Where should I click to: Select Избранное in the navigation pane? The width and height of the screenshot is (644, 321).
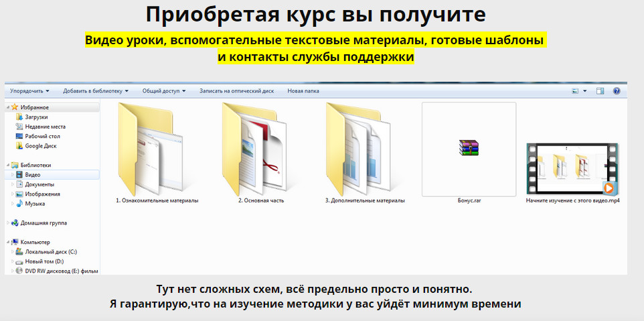pos(35,107)
